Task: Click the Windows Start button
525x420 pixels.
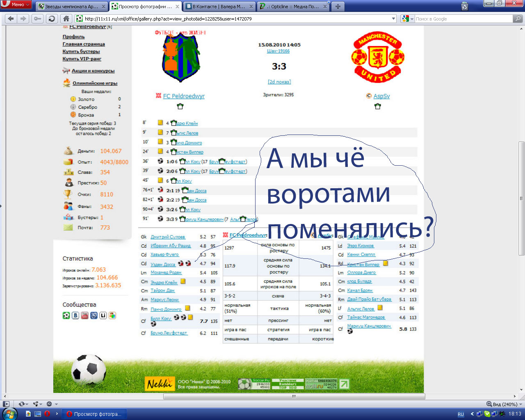Action: [9, 413]
